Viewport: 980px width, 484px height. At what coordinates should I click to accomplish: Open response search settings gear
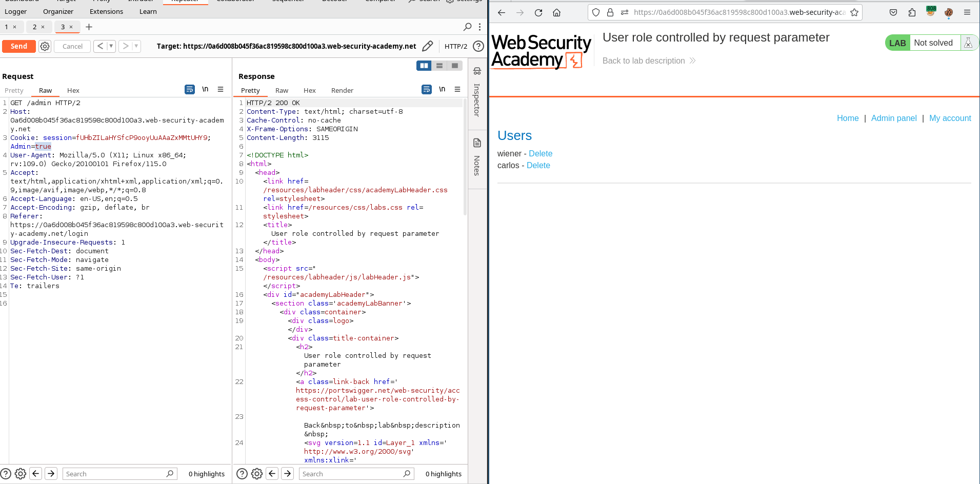click(x=257, y=474)
